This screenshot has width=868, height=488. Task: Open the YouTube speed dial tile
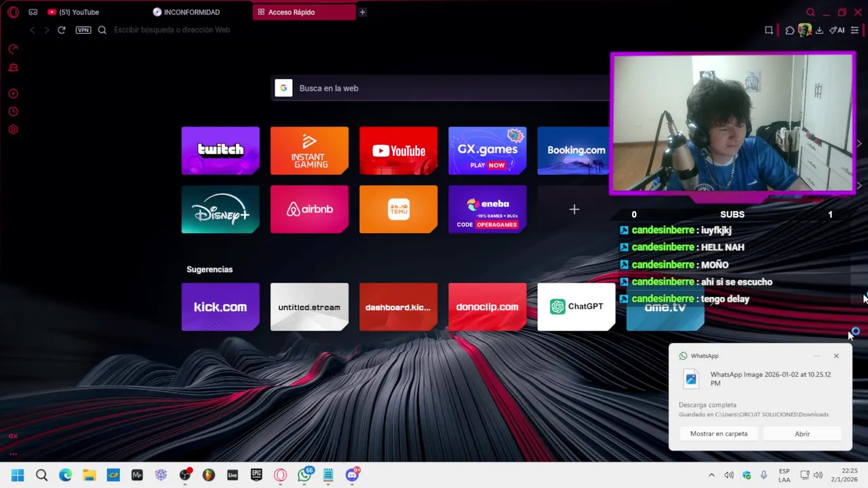click(x=399, y=150)
